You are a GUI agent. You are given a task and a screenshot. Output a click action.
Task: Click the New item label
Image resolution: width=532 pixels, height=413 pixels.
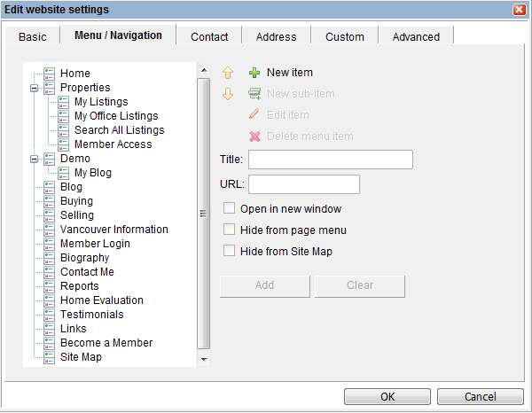[290, 73]
